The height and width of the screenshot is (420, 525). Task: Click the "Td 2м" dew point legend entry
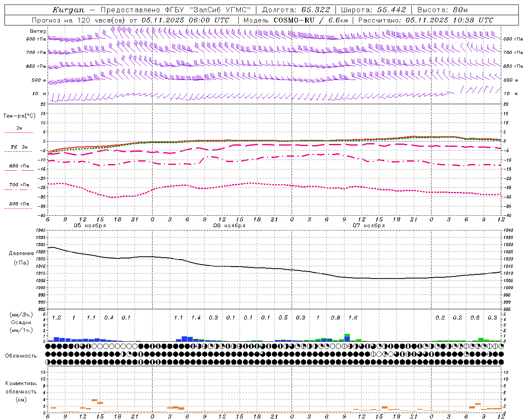[x=19, y=147]
